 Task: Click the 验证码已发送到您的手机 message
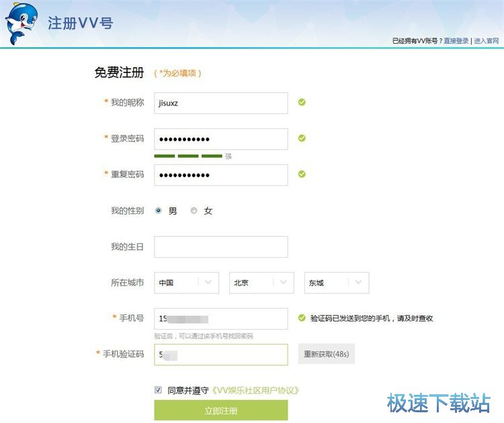point(372,318)
